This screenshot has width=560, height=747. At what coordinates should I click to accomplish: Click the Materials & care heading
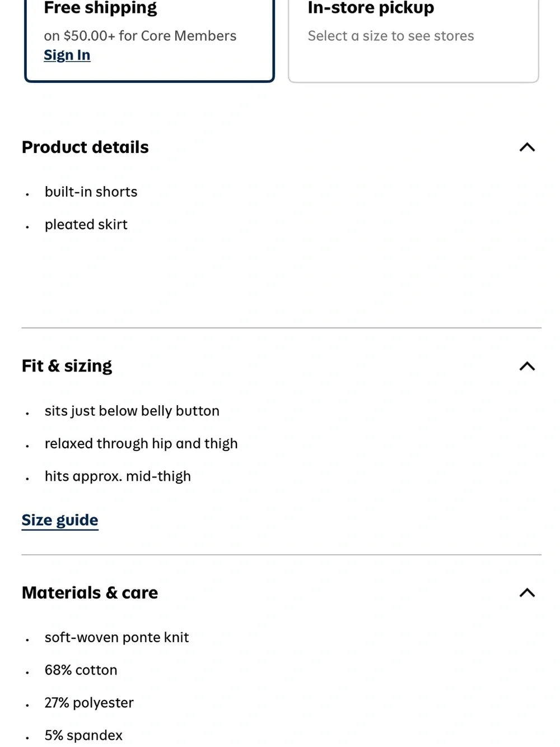coord(90,593)
